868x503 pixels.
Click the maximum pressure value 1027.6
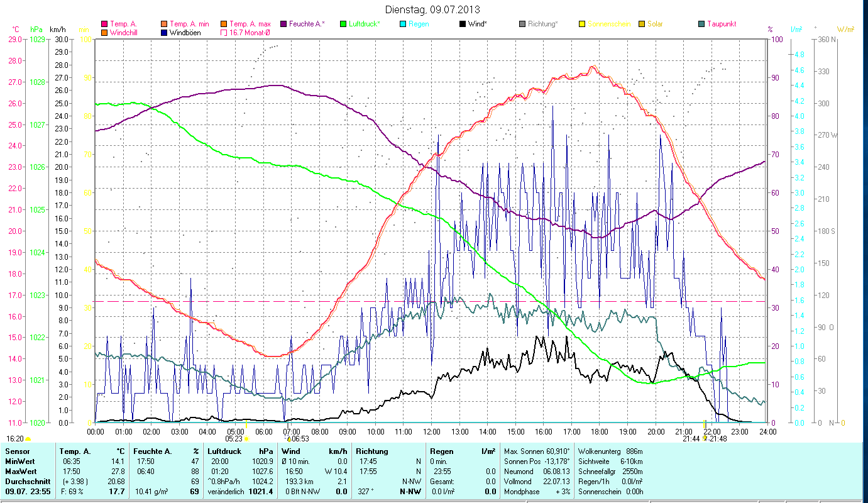coord(262,472)
